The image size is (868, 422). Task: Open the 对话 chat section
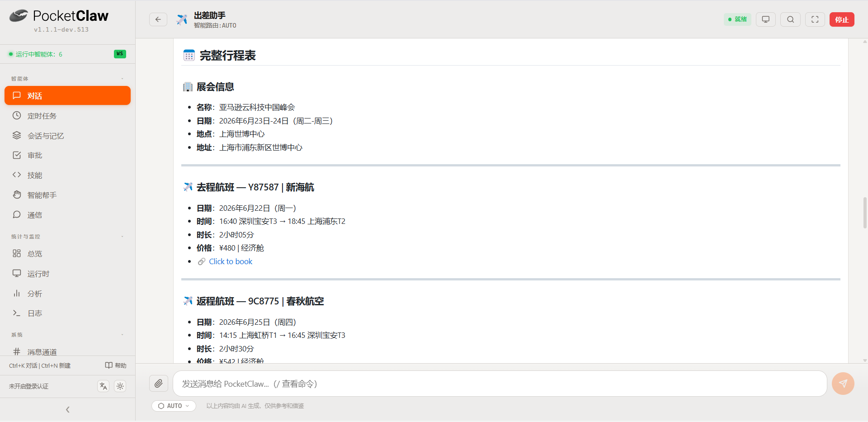click(x=68, y=95)
